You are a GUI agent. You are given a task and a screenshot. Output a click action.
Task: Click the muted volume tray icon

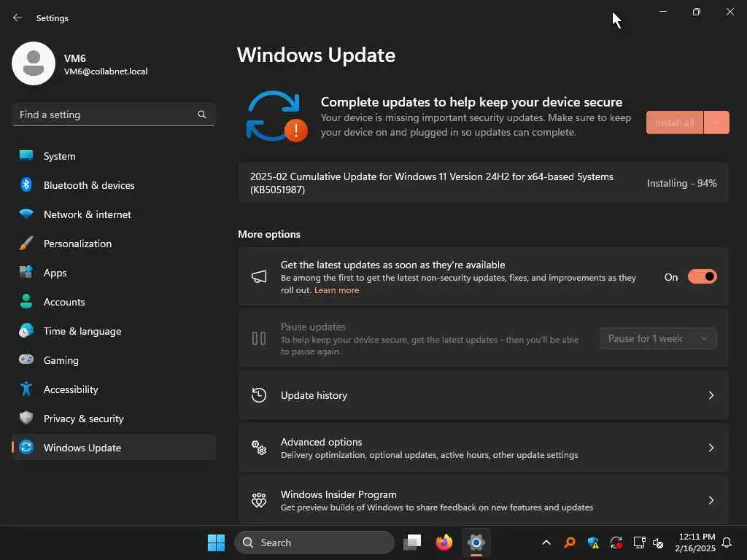click(x=658, y=542)
